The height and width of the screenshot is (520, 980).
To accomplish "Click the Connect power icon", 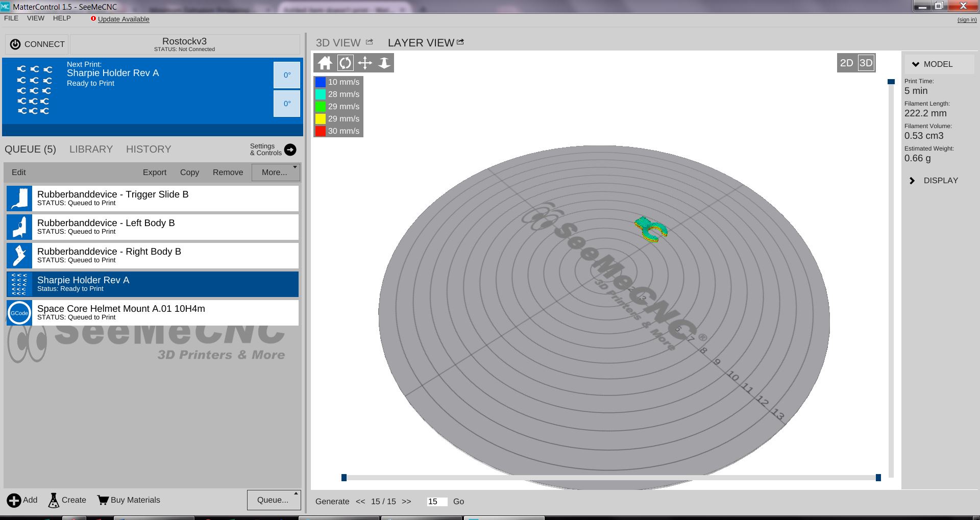I will (x=16, y=44).
